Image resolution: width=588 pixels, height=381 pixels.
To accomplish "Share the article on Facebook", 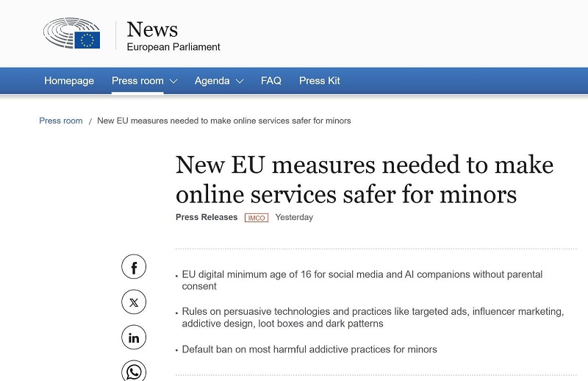I will [x=134, y=267].
